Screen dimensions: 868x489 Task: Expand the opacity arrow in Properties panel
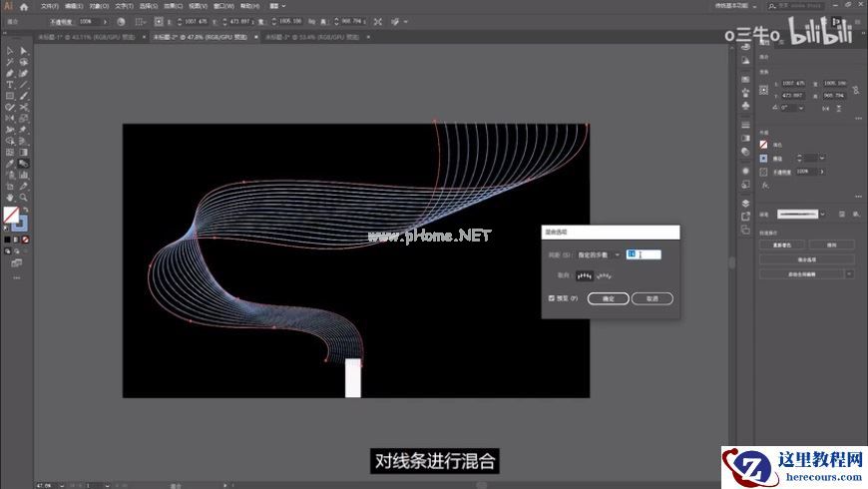coord(822,172)
